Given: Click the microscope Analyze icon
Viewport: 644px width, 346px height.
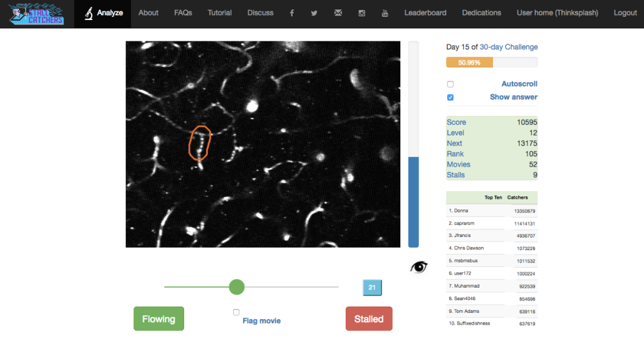Looking at the screenshot, I should click(89, 13).
